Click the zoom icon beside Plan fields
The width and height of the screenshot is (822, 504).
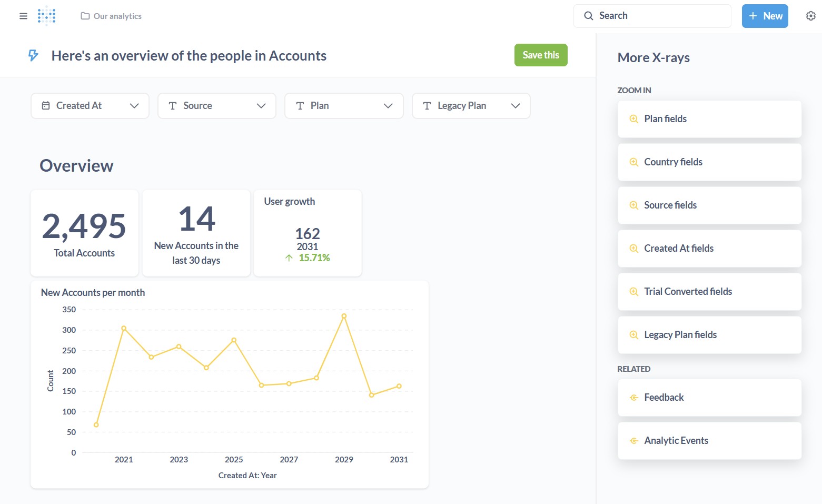pos(633,119)
